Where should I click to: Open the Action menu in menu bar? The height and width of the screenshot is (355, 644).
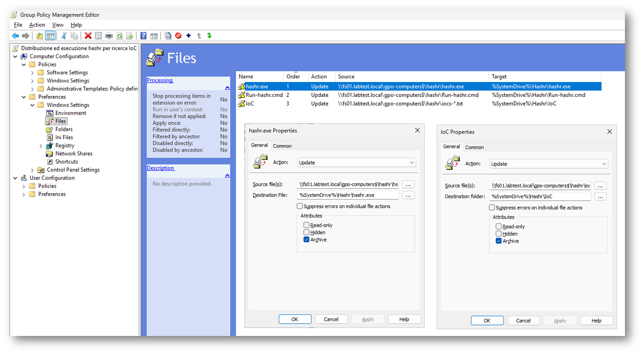tap(37, 25)
